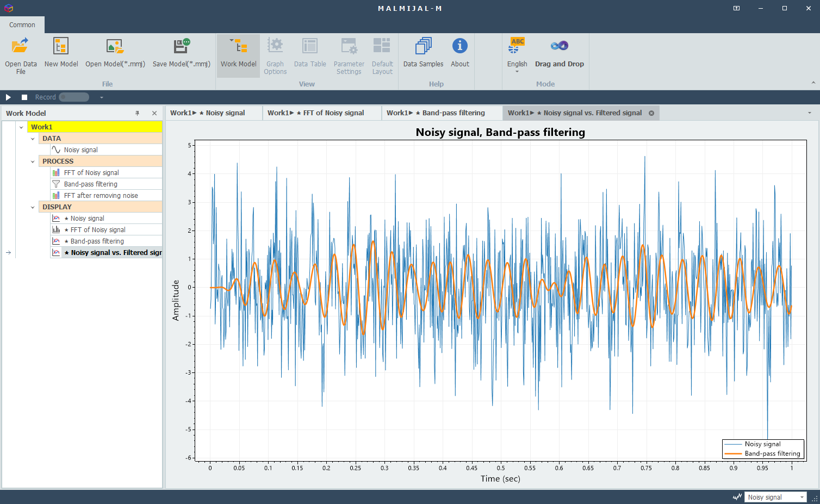Apply Default Layout

[382, 55]
